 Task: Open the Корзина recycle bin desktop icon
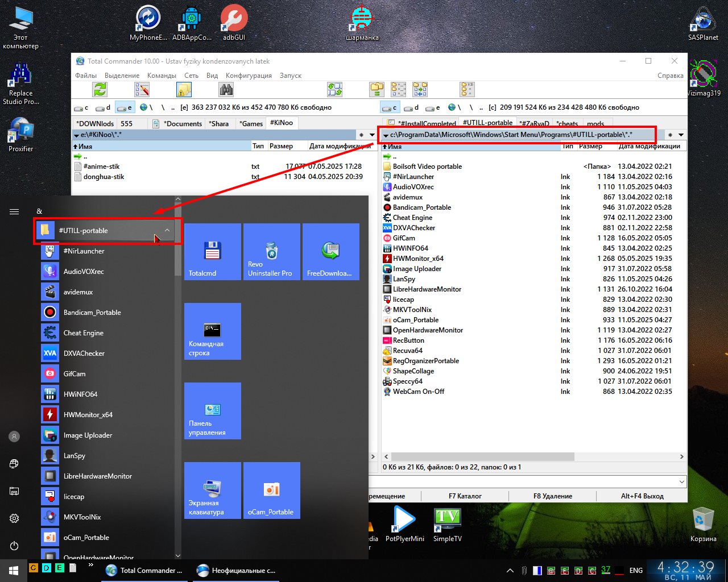[703, 524]
